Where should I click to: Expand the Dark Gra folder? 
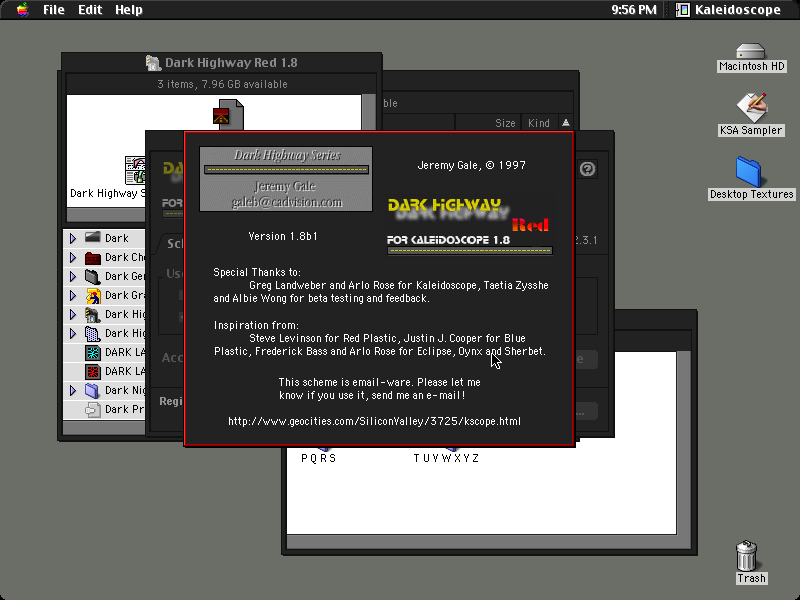(x=72, y=295)
